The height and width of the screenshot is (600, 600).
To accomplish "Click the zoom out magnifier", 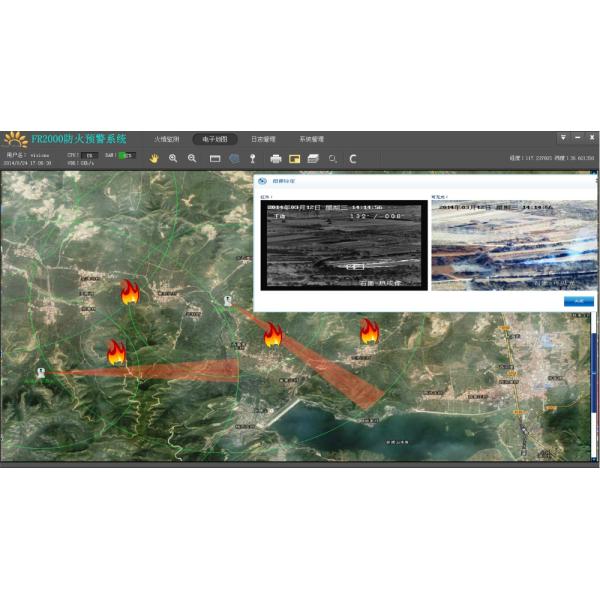I will (192, 158).
